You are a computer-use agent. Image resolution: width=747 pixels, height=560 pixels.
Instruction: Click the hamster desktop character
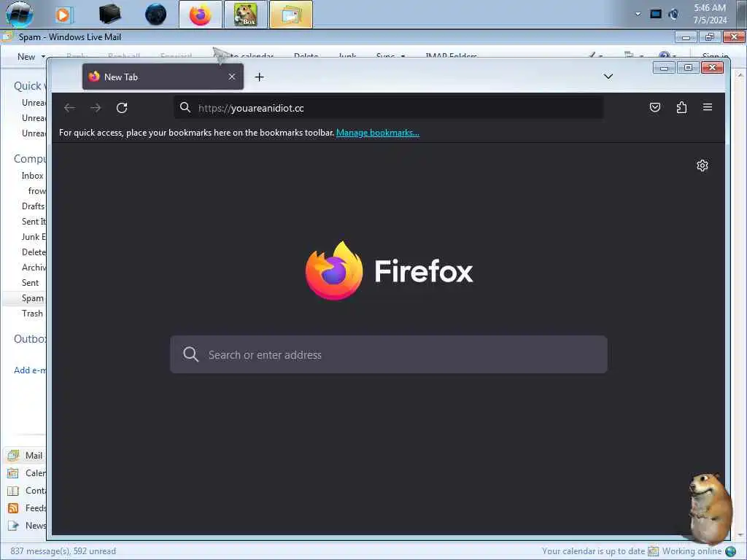point(711,508)
